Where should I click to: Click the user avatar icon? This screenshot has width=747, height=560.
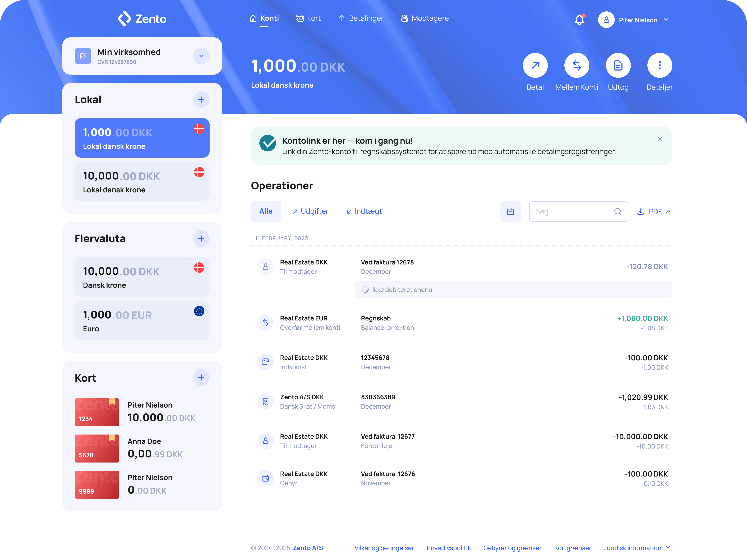606,20
